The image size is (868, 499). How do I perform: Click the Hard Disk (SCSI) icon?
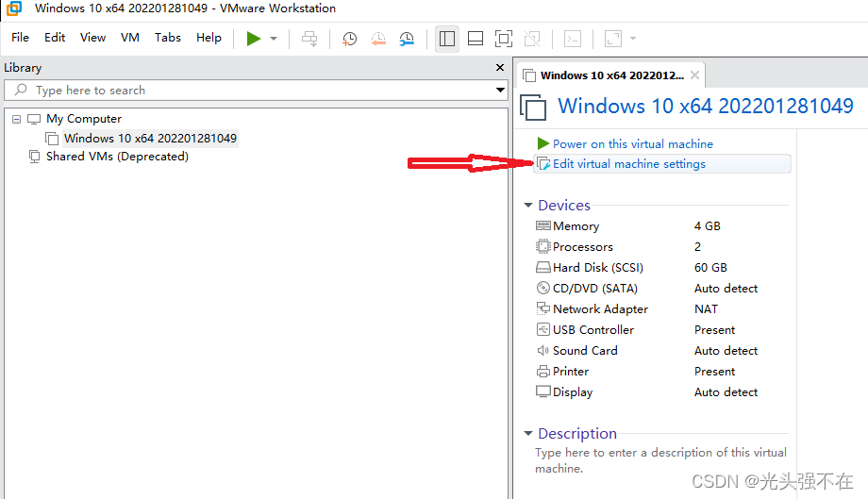pyautogui.click(x=543, y=267)
